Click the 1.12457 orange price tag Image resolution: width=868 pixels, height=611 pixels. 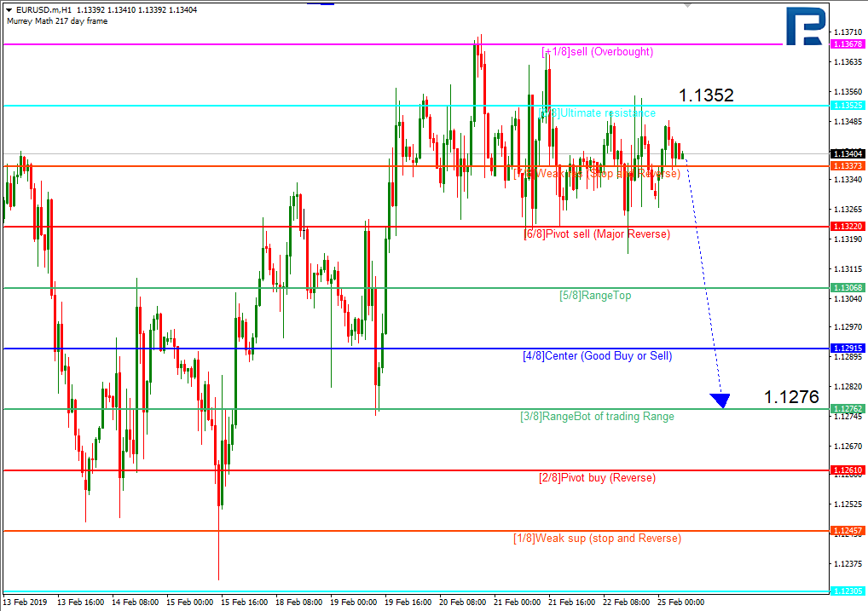(848, 531)
